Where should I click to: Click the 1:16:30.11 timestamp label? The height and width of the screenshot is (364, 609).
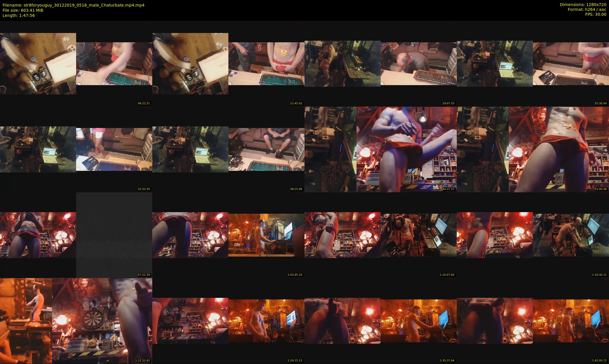[600, 275]
